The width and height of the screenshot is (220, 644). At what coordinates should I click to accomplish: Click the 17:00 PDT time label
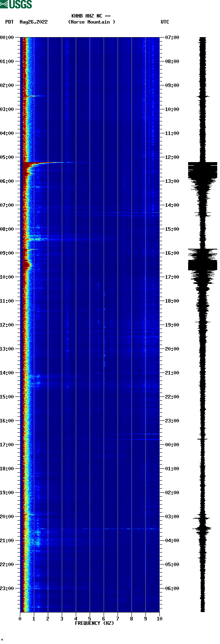7,445
